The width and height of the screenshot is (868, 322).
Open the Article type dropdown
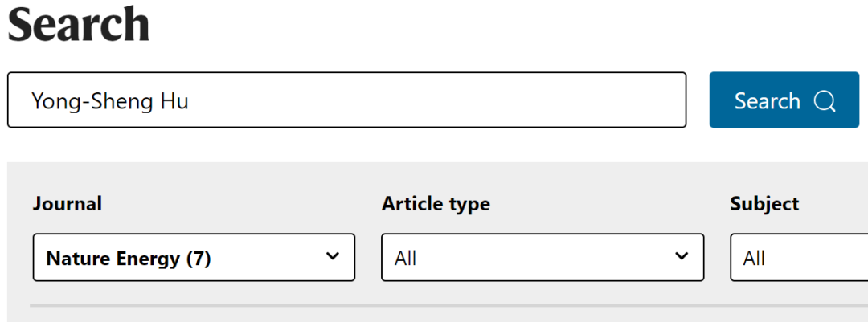[x=542, y=257]
